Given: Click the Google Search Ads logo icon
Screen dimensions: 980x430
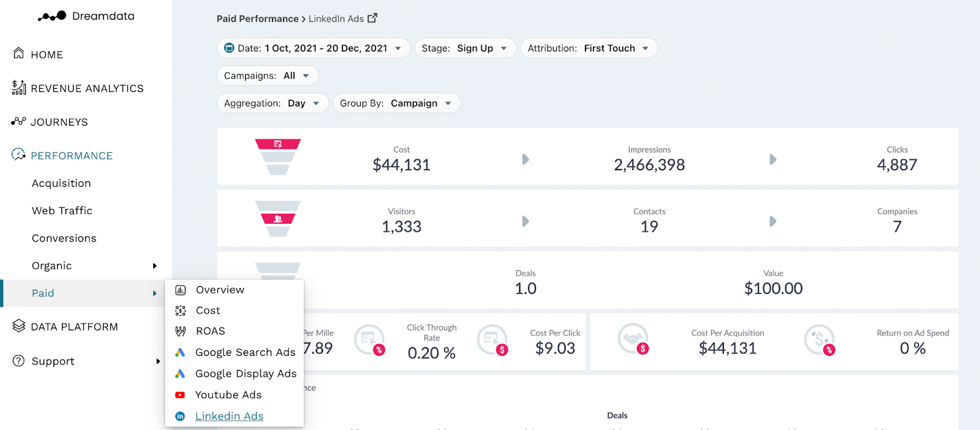Looking at the screenshot, I should coord(180,352).
